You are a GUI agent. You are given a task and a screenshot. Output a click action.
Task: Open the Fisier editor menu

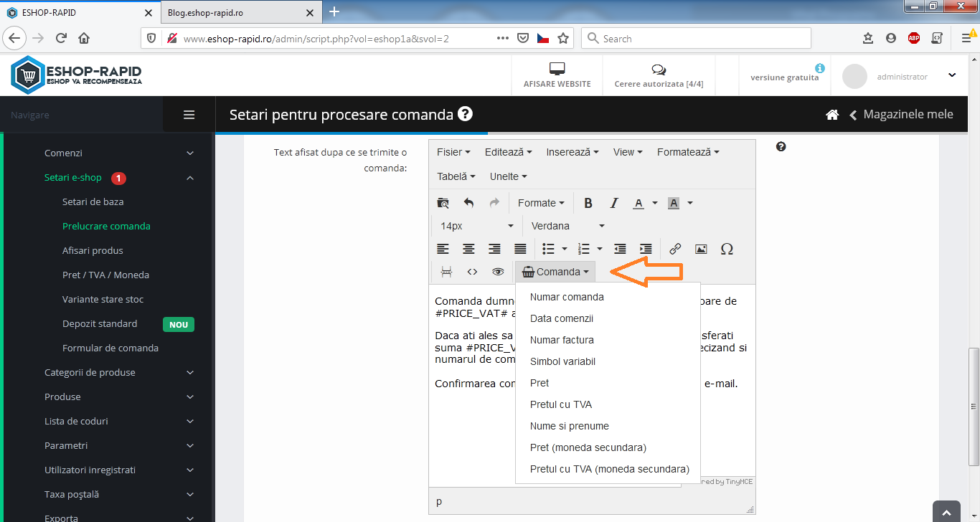[x=453, y=152]
